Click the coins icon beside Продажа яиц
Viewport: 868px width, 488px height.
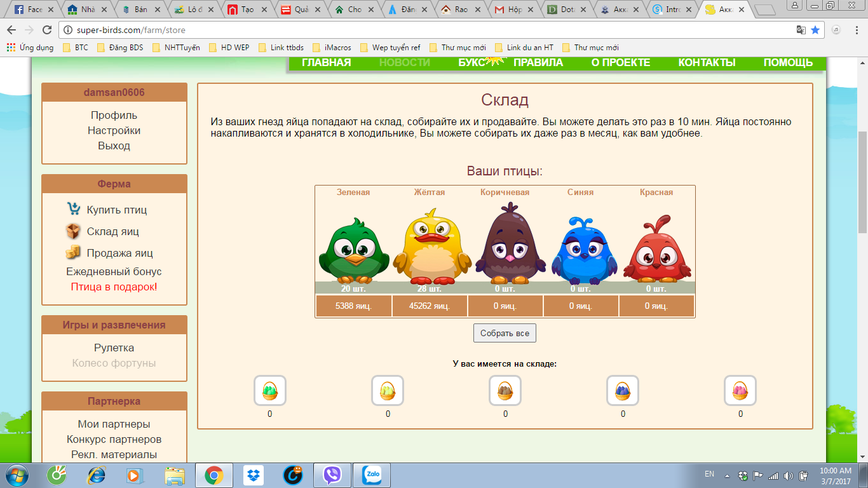coord(73,252)
